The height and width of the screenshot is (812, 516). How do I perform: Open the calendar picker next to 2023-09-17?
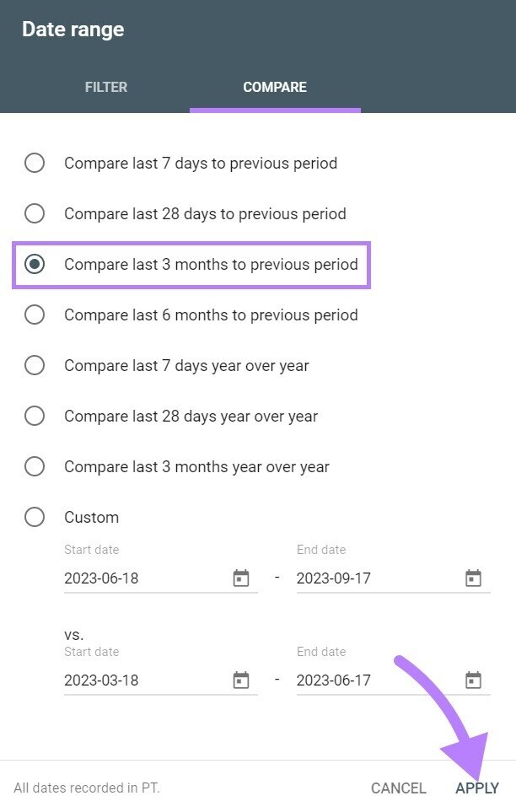coord(474,578)
